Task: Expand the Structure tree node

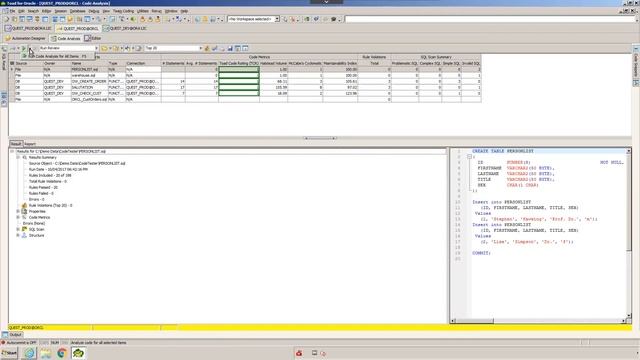Action: click(x=18, y=235)
